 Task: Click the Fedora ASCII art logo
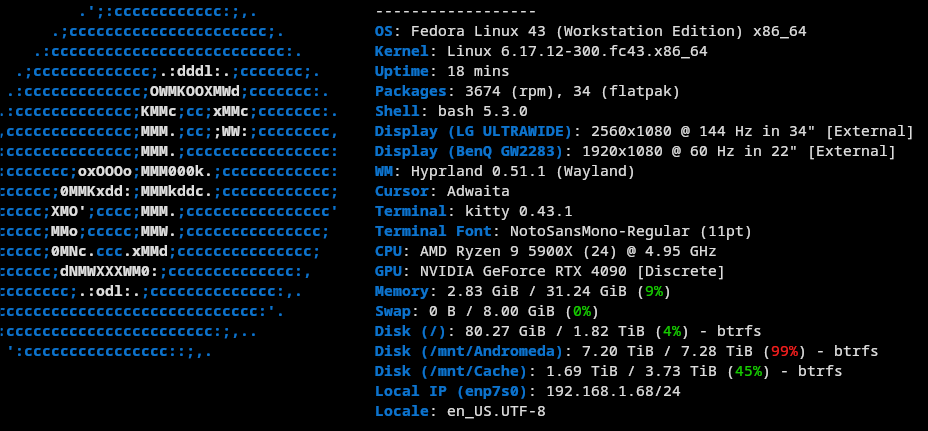point(169,181)
